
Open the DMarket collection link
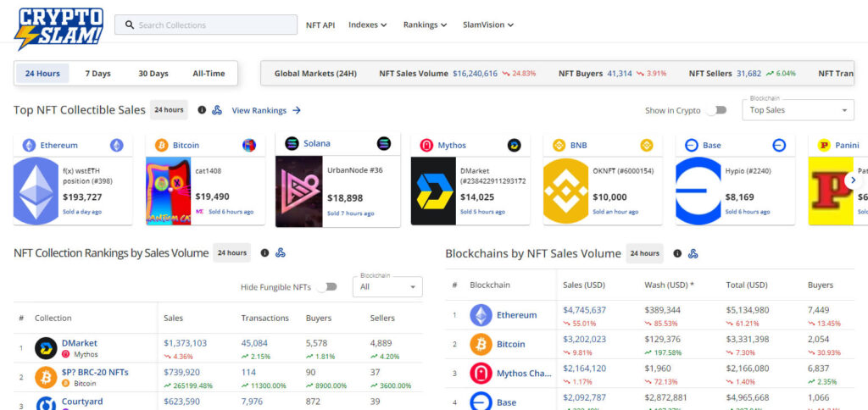[79, 343]
